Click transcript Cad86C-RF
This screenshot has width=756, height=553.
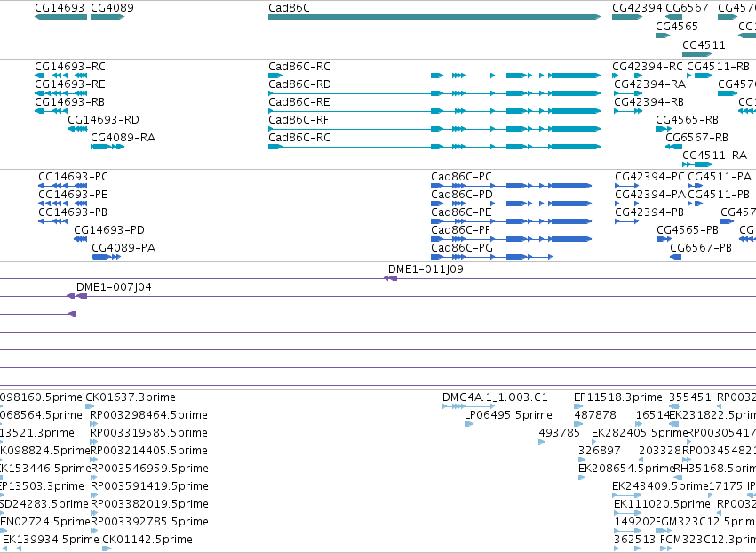(x=434, y=129)
